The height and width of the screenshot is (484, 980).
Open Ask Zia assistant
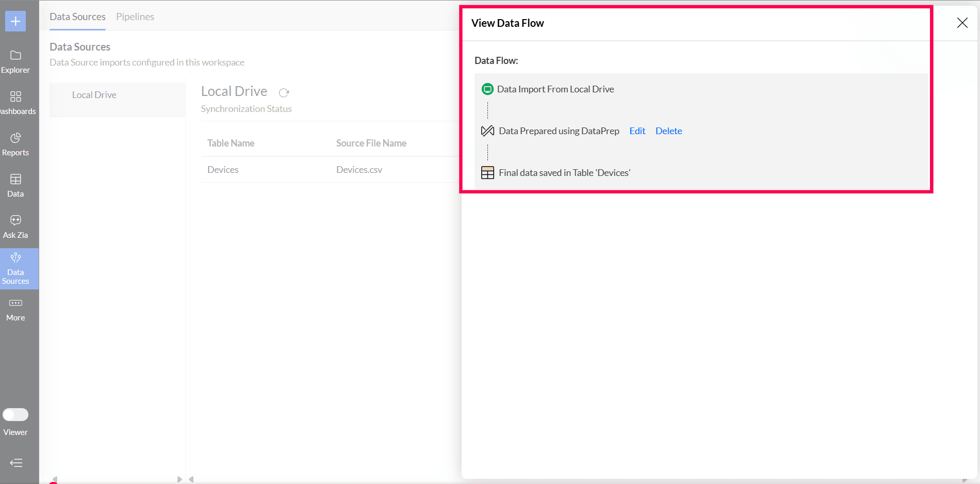[15, 227]
